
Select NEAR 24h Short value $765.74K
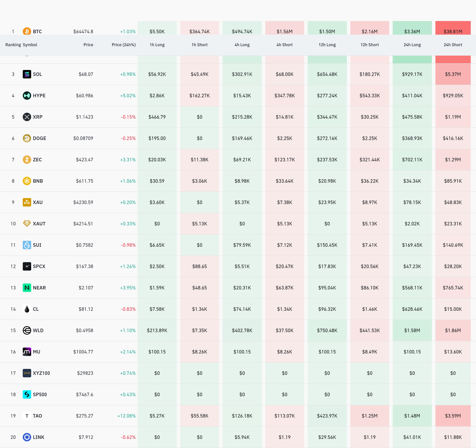[x=453, y=288]
